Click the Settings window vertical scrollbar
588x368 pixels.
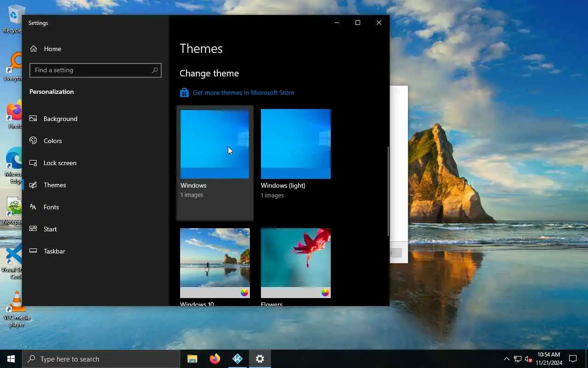(x=388, y=191)
